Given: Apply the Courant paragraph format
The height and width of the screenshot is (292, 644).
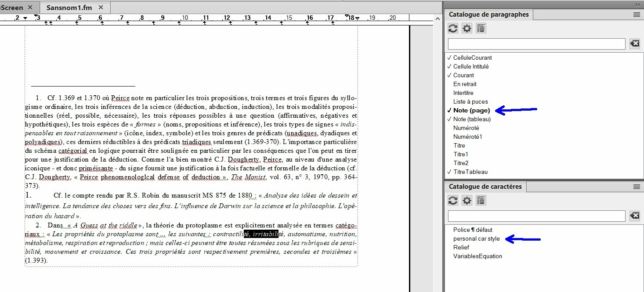Looking at the screenshot, I should [463, 75].
